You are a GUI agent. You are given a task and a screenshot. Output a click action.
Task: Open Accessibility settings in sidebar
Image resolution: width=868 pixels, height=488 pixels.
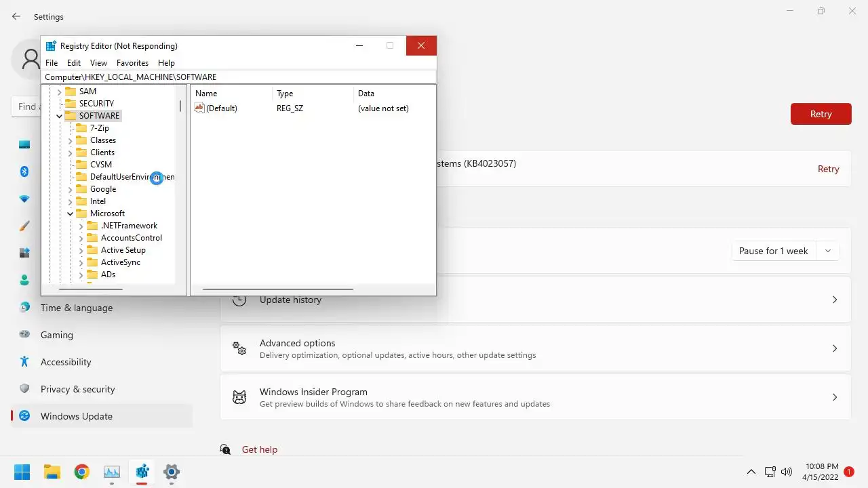coord(102,362)
